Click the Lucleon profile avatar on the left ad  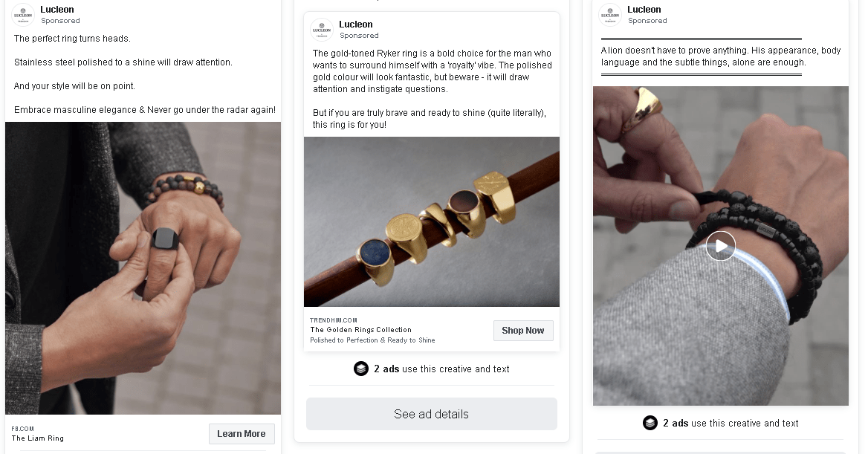tap(23, 14)
